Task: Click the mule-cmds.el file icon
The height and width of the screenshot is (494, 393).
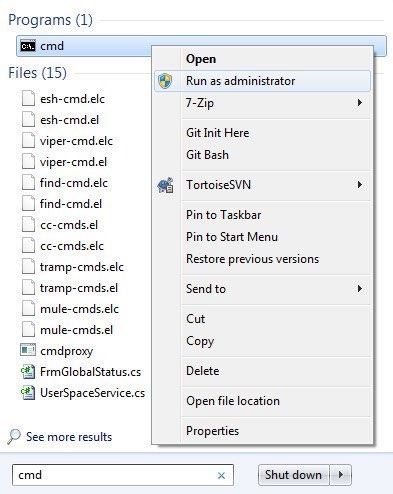Action: (x=28, y=330)
